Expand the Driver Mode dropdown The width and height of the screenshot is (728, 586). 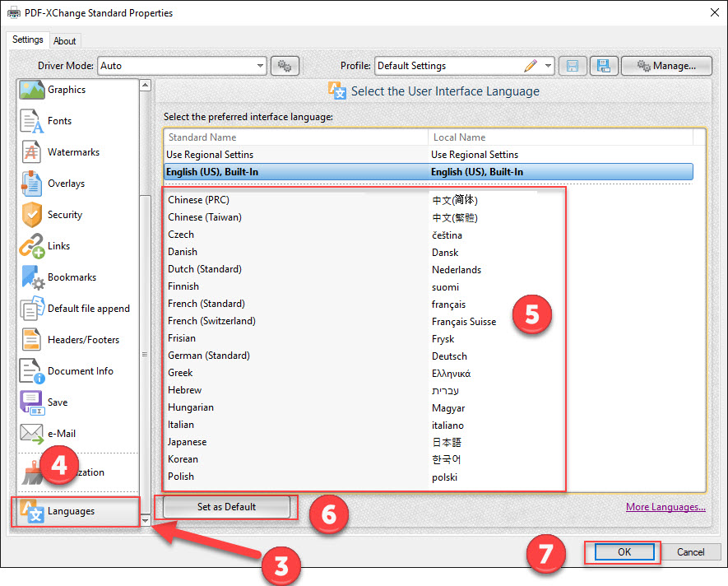[x=260, y=66]
